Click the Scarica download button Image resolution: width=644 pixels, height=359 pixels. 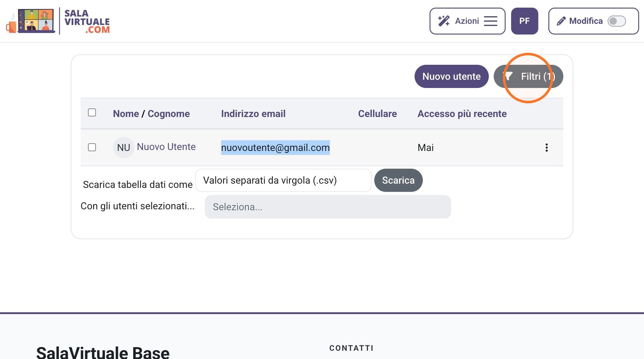[398, 180]
